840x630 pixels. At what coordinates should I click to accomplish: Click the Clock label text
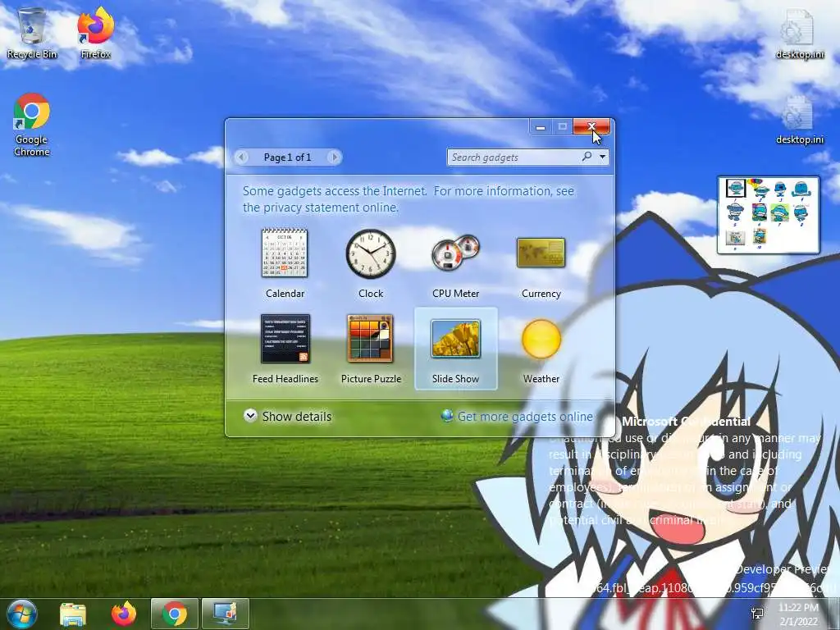pyautogui.click(x=371, y=294)
